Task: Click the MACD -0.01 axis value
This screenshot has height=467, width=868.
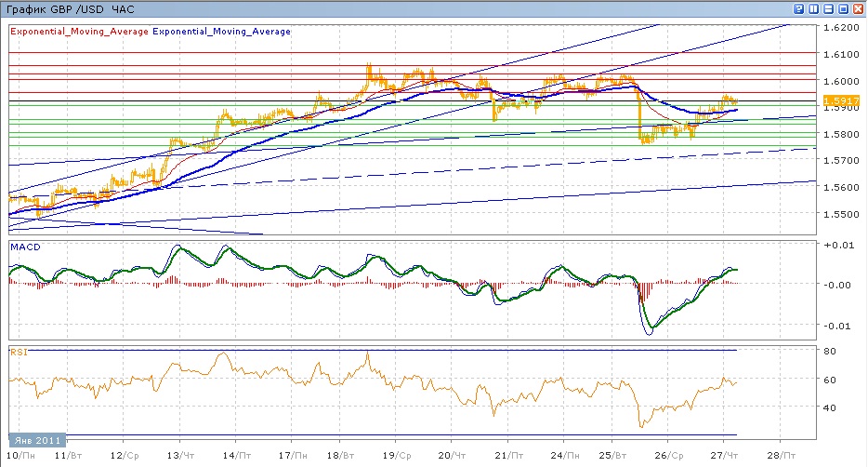Action: (837, 326)
